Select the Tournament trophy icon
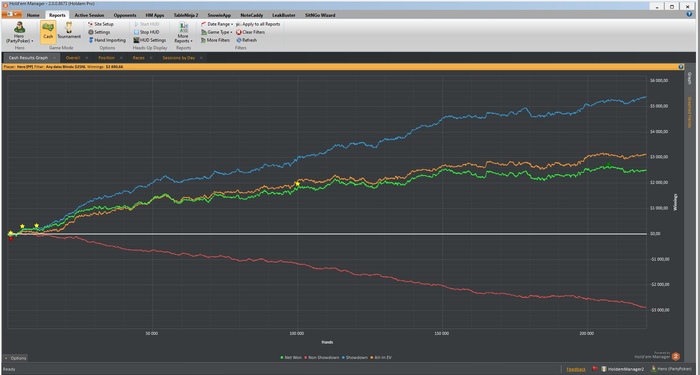 pyautogui.click(x=69, y=31)
